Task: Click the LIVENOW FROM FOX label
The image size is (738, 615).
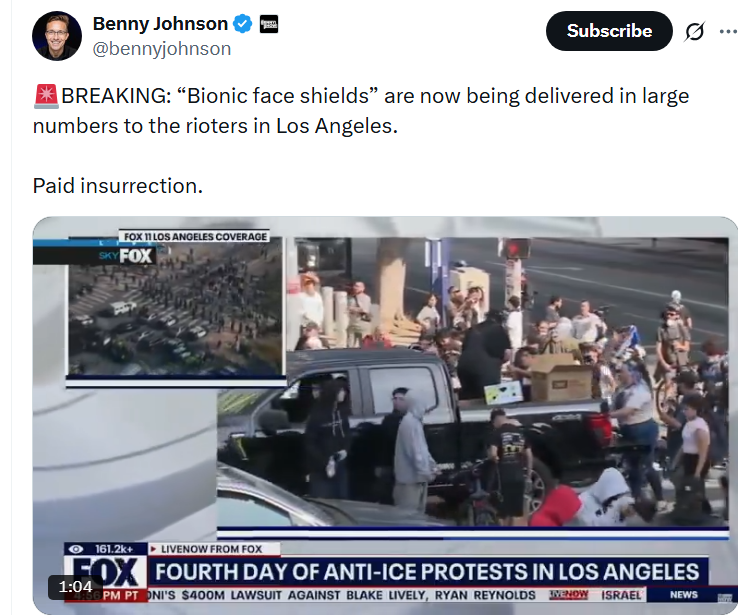Action: [x=211, y=549]
